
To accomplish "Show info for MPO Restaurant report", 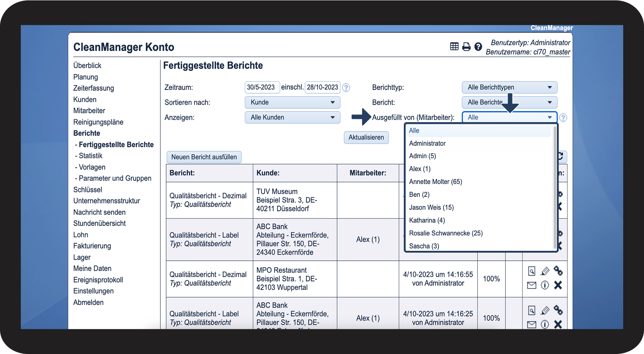I will [x=545, y=285].
